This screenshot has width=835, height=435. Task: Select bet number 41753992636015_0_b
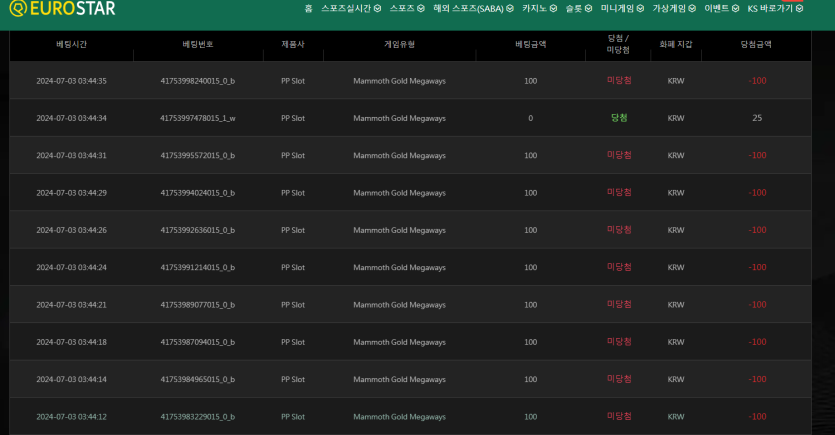tap(198, 230)
